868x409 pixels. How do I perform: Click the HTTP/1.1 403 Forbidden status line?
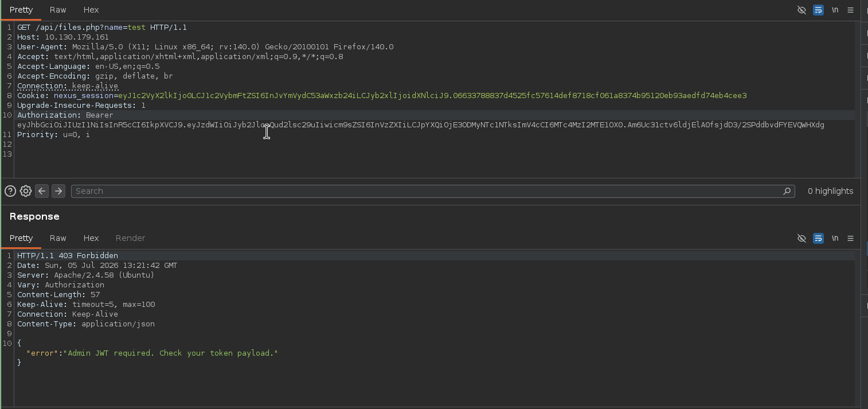[x=68, y=256]
